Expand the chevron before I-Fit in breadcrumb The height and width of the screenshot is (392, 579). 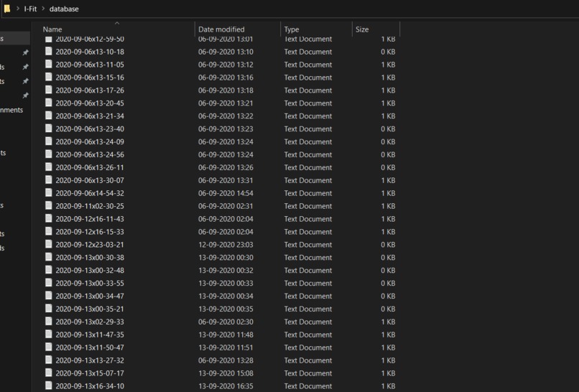17,9
